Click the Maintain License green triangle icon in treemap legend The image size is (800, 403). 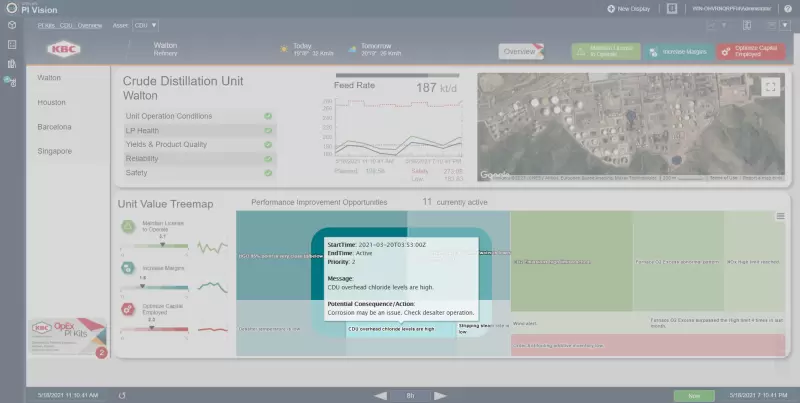[x=128, y=226]
